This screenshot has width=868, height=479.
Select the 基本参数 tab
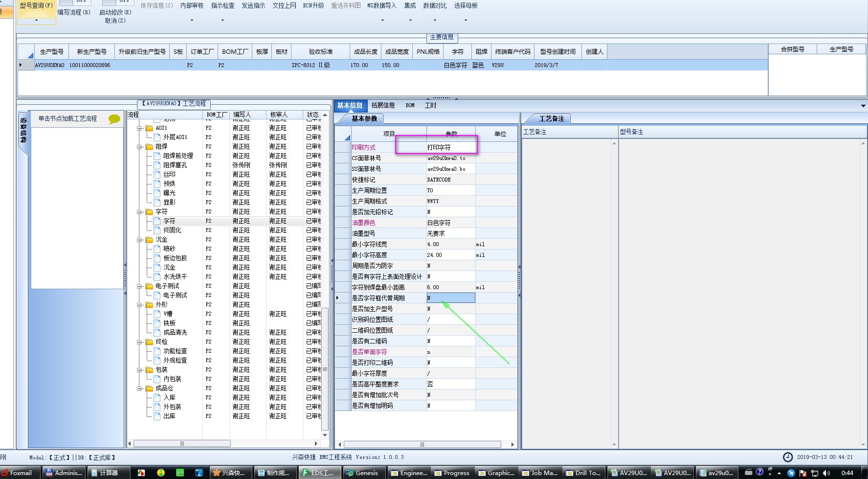coord(364,118)
